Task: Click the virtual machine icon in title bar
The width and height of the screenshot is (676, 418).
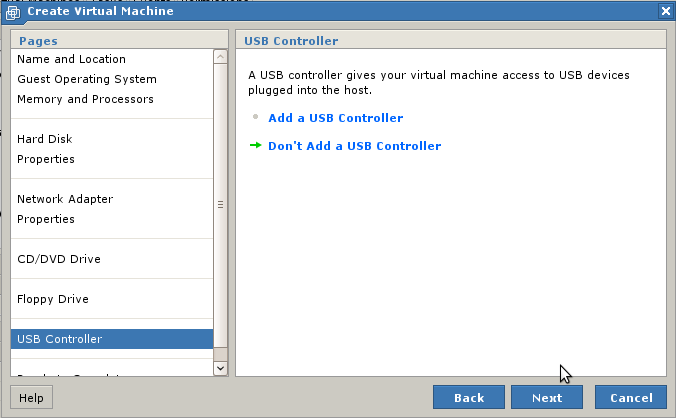Action: pyautogui.click(x=13, y=11)
